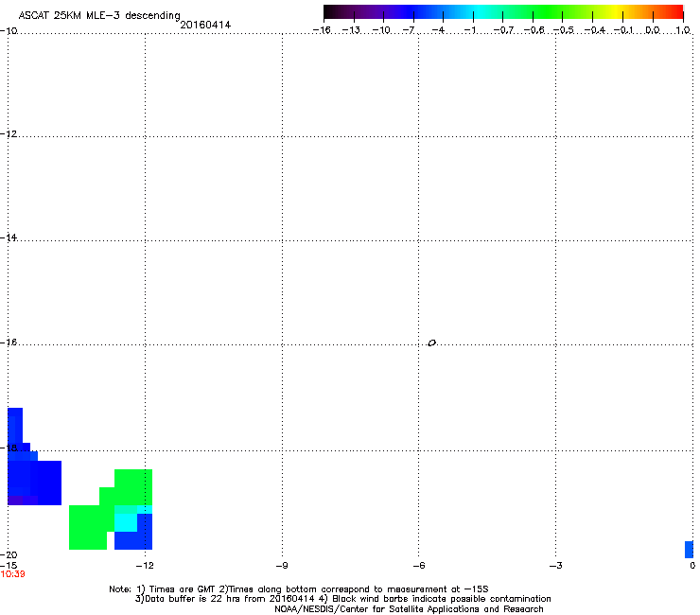Click the latitude label '-20' on the left axis
Screen dimensions: 700x615
coord(9,554)
